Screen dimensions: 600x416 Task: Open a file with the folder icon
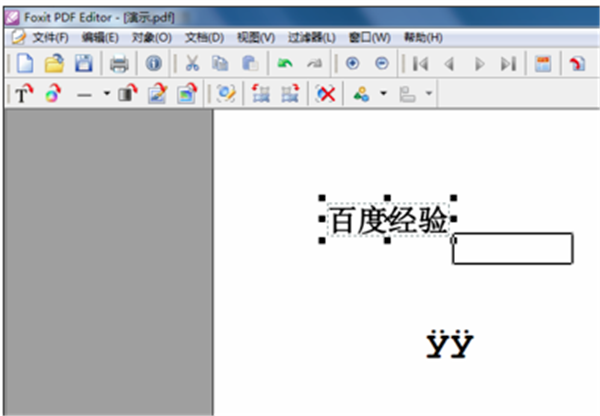(54, 64)
